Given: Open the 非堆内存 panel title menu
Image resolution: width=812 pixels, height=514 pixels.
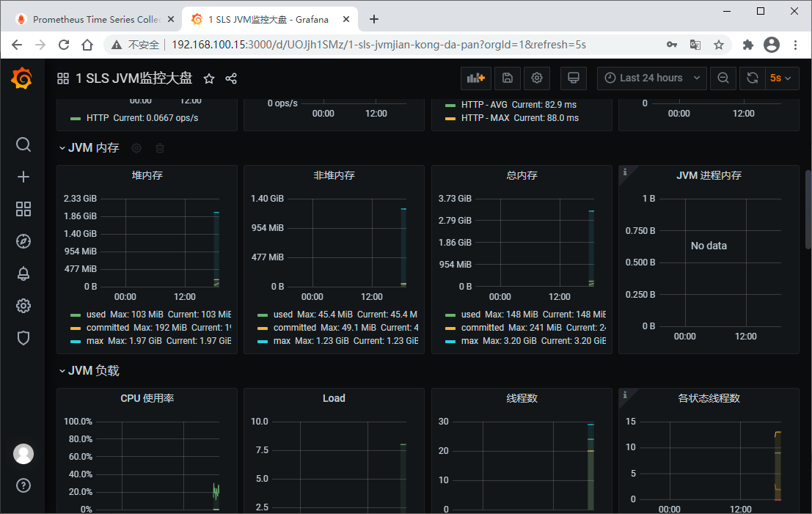Looking at the screenshot, I should pyautogui.click(x=334, y=175).
